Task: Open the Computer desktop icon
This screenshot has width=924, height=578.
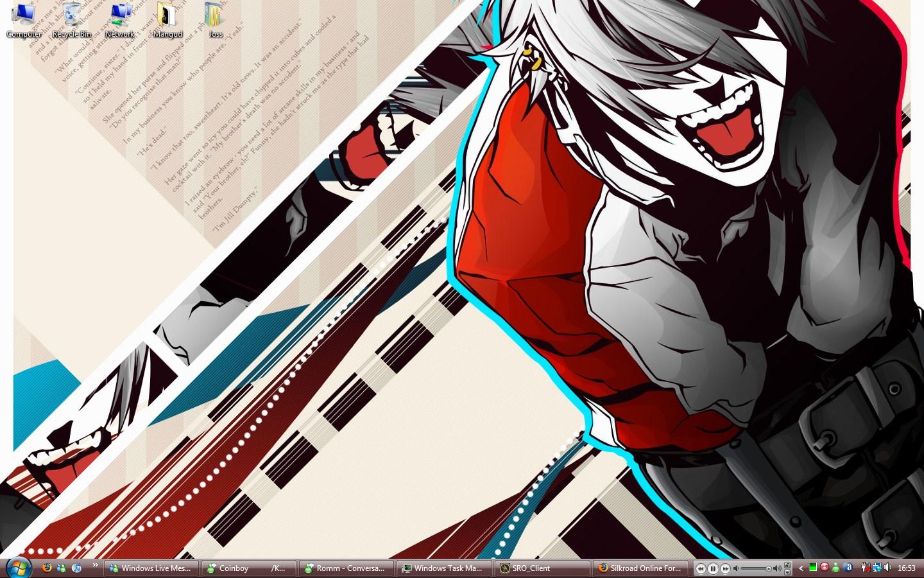Action: 23,19
